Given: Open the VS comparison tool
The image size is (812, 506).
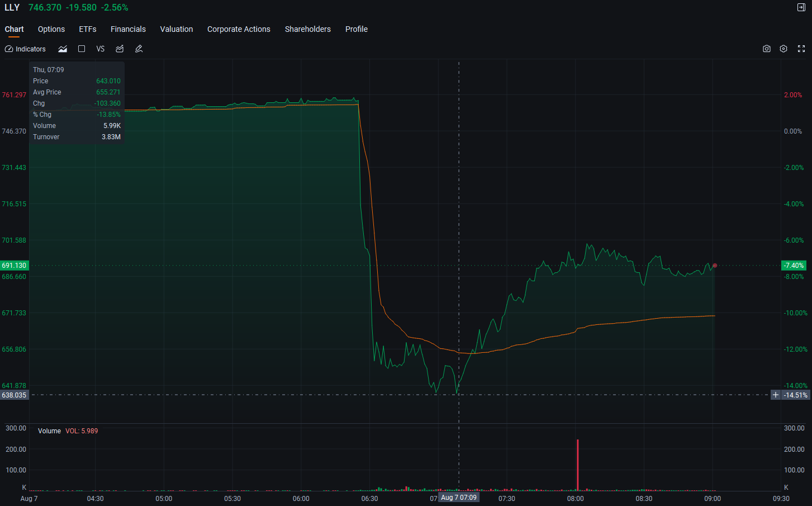Looking at the screenshot, I should 101,49.
